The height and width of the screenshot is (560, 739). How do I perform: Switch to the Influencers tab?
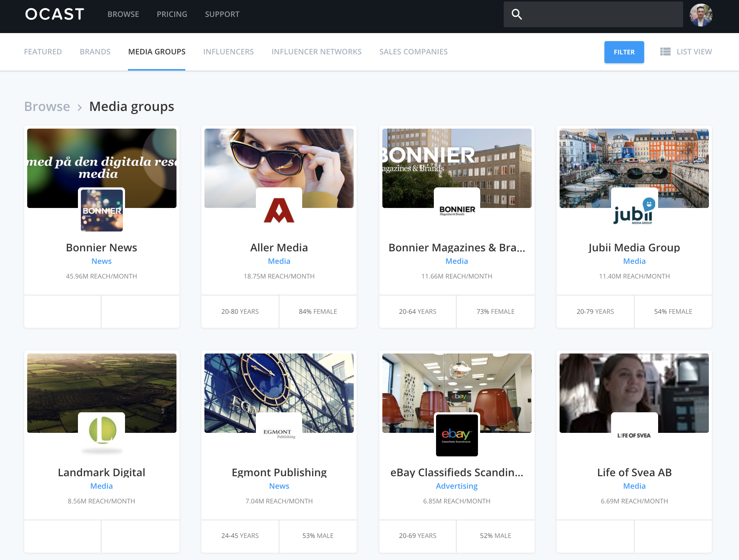tap(228, 52)
